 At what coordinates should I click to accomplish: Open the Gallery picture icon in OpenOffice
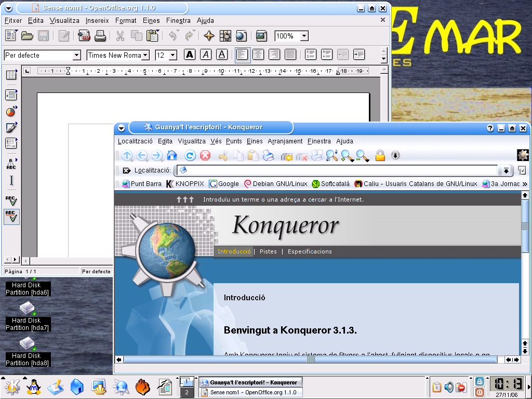261,36
